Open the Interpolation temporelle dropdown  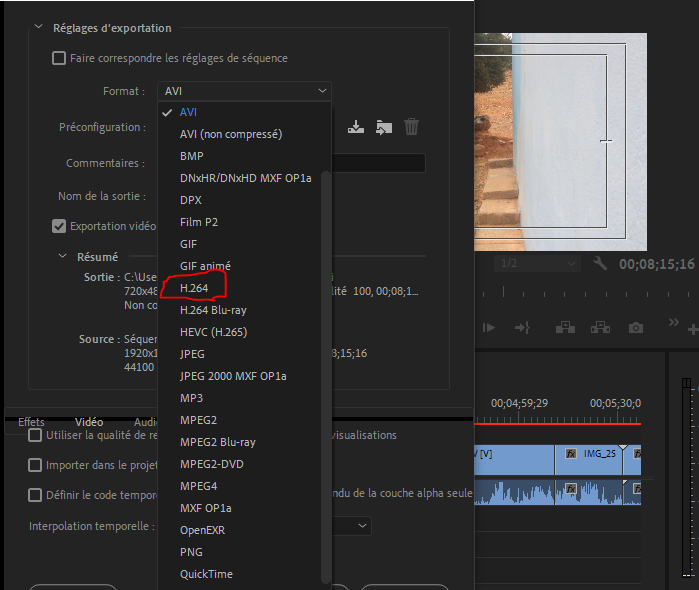pos(352,526)
